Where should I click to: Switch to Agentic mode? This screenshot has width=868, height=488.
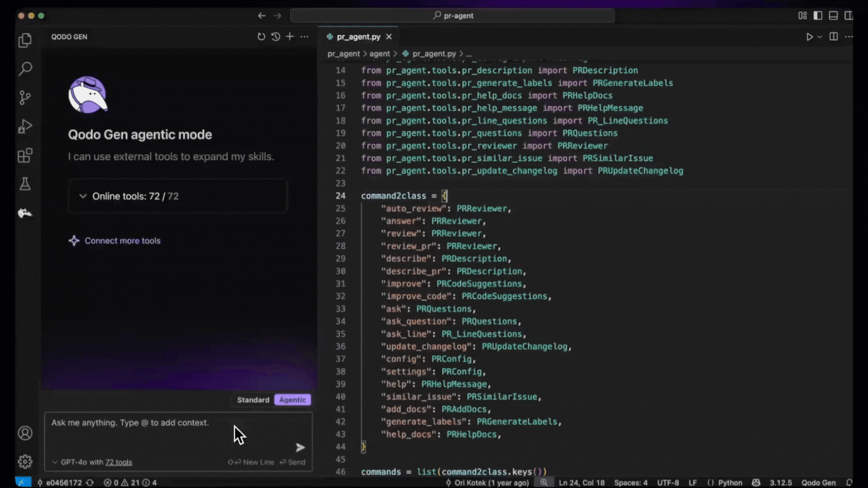tap(292, 400)
